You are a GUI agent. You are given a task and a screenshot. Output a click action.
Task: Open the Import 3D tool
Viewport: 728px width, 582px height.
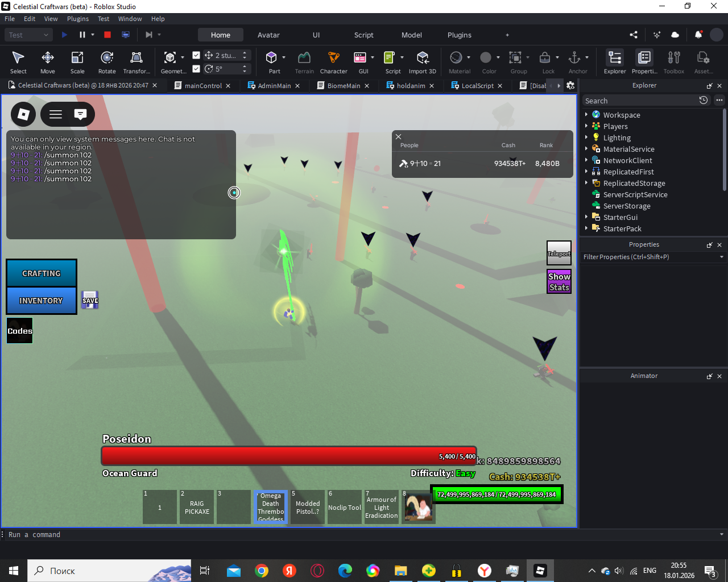click(423, 62)
